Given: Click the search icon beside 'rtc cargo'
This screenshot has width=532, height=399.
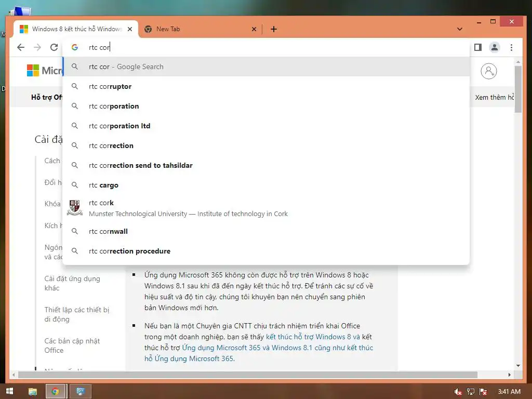Looking at the screenshot, I should click(x=75, y=185).
